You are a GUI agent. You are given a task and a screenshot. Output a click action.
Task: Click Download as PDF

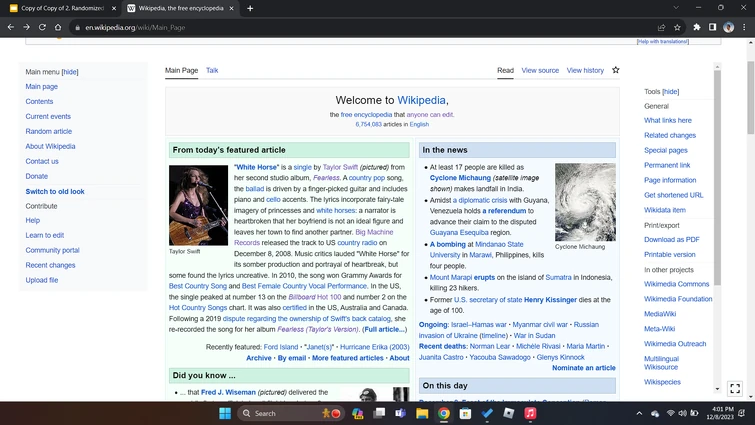click(672, 240)
